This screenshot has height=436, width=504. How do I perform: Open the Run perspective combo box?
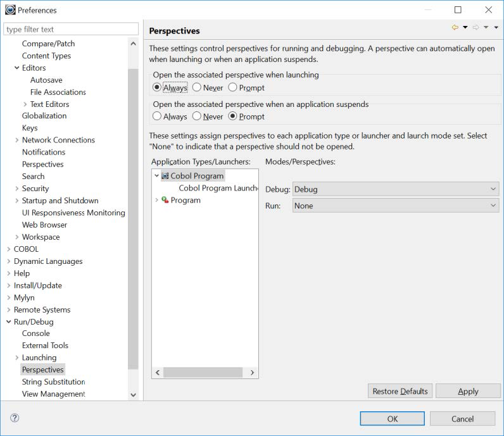point(396,206)
